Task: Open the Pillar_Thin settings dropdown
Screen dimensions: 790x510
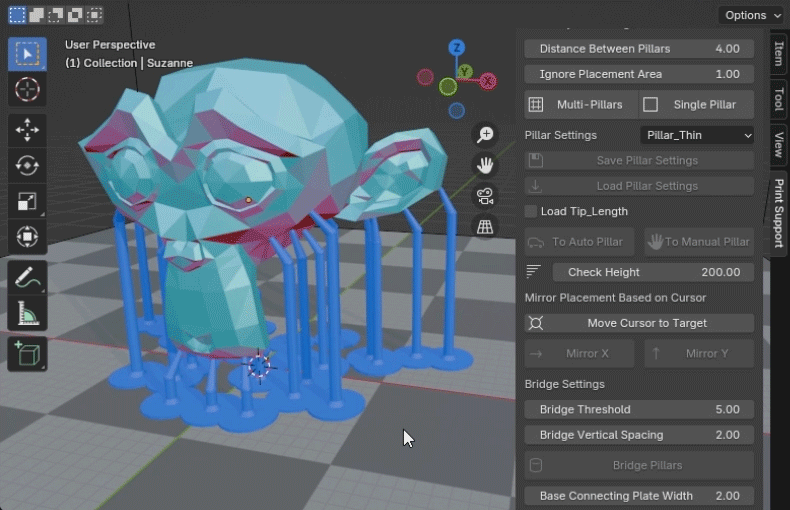Action: (697, 135)
